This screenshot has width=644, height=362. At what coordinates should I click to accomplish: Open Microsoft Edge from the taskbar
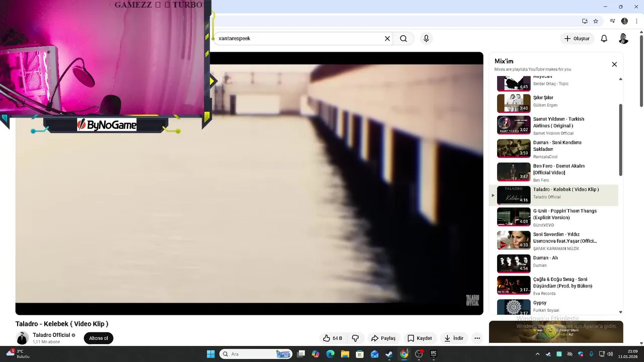[x=330, y=354]
